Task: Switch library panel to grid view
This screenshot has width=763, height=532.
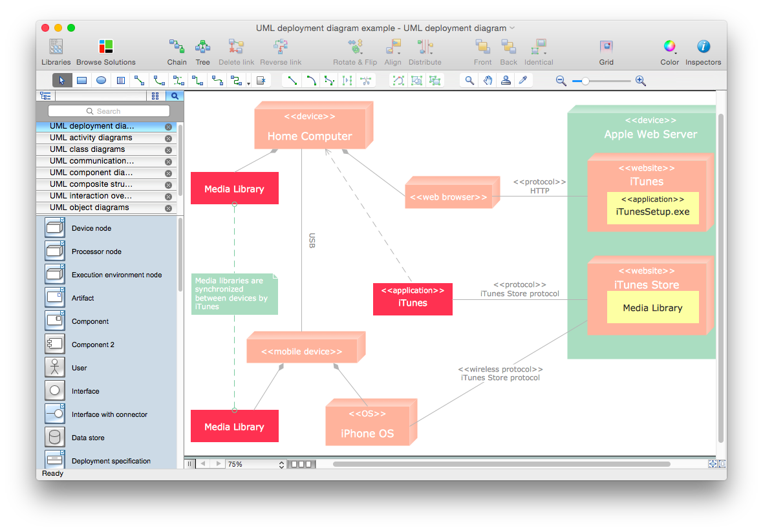Action: pyautogui.click(x=155, y=96)
